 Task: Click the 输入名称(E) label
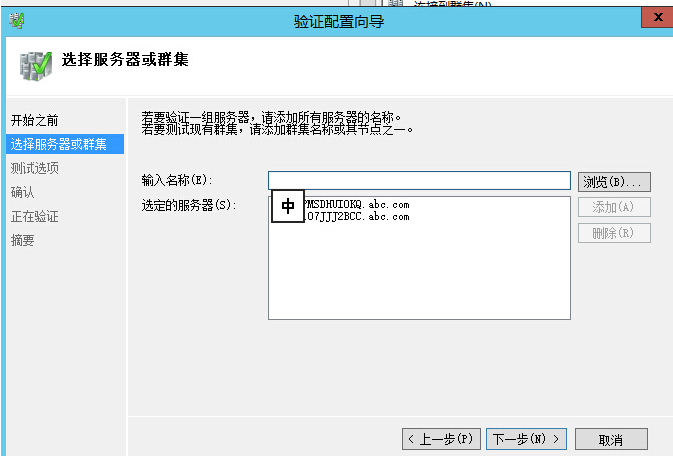tap(177, 180)
